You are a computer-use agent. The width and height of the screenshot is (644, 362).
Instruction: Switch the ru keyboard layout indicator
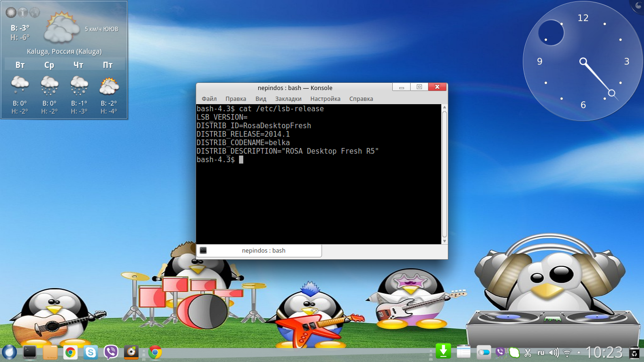pyautogui.click(x=541, y=353)
